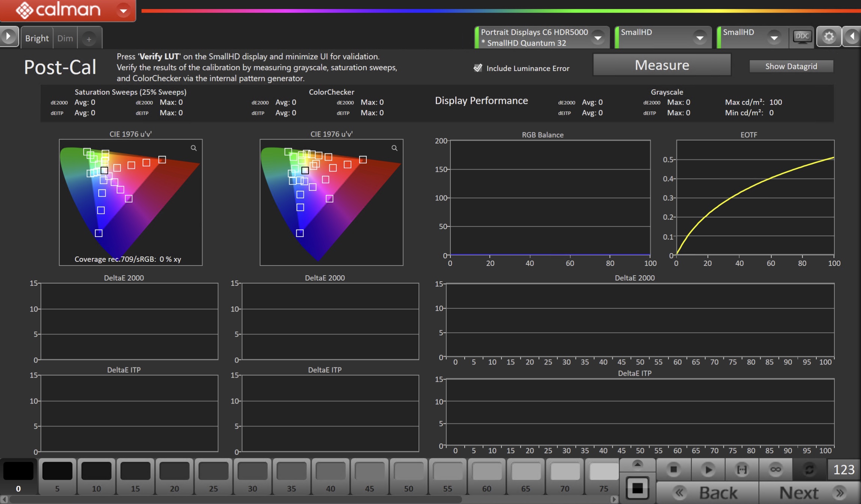Add a new tab with plus
861x504 pixels.
[x=89, y=39]
